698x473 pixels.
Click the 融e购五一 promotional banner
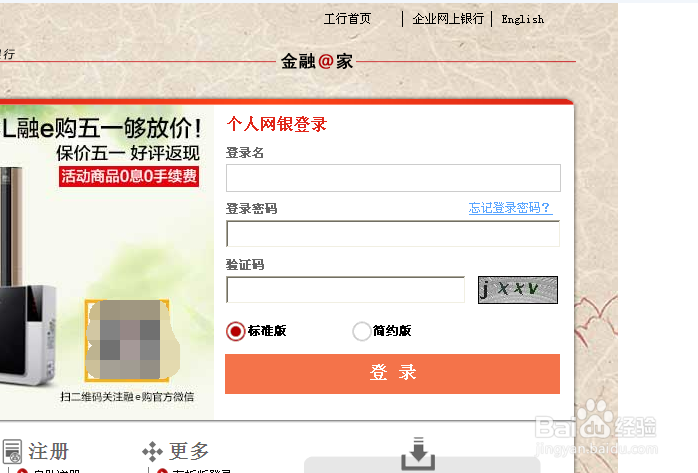point(107,262)
